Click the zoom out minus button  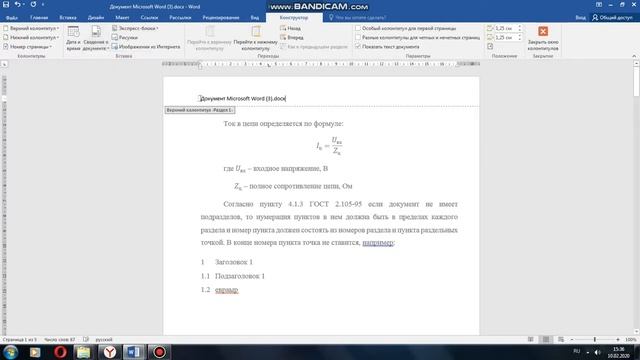[x=572, y=340]
